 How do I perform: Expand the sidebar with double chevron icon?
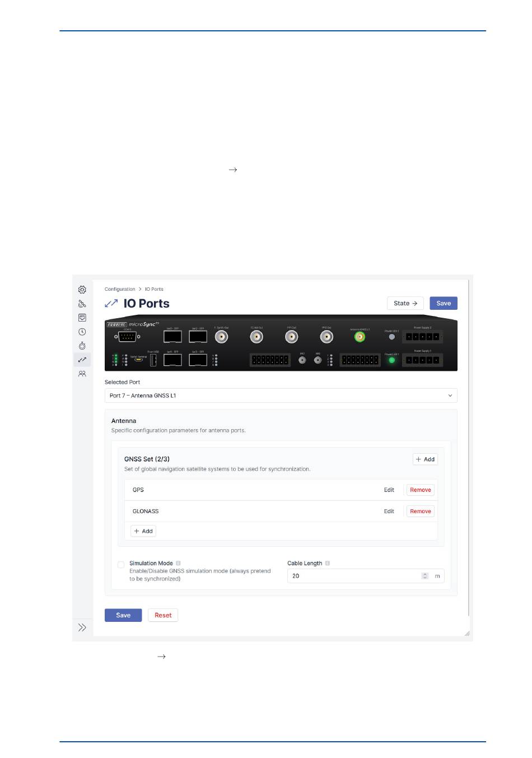pyautogui.click(x=82, y=627)
